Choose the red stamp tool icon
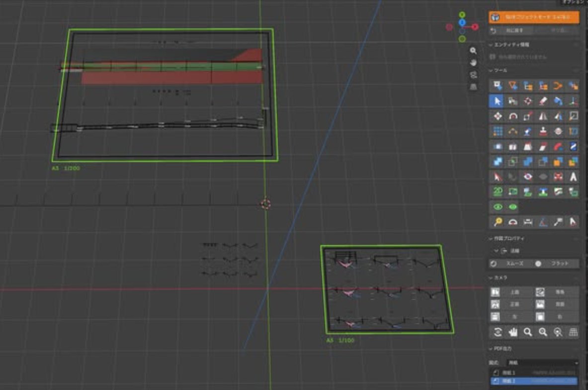The image size is (588, 390). coord(543,131)
